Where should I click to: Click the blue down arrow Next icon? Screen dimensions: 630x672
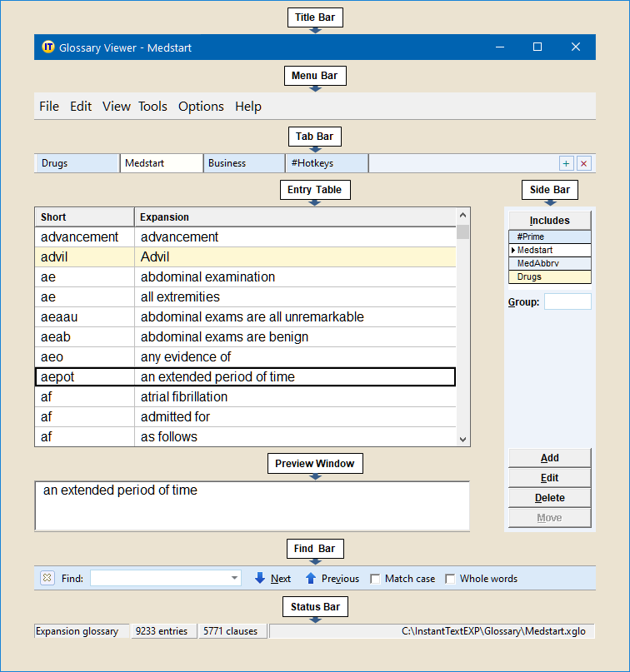point(260,578)
